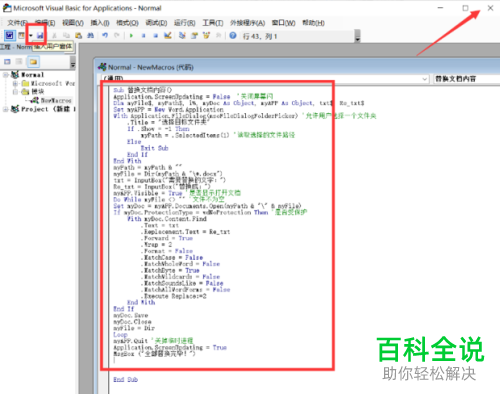Collapse the Normal project tree node
The image size is (500, 394).
click(5, 75)
